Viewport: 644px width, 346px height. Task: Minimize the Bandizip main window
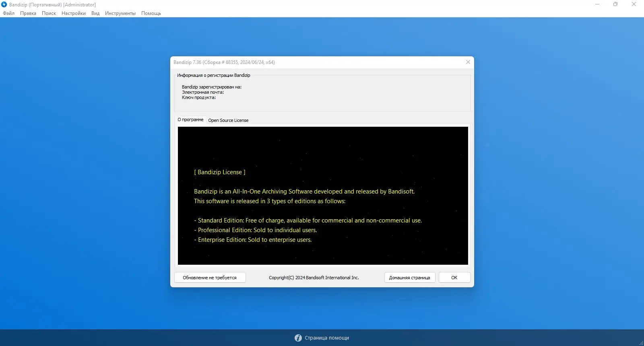[597, 4]
